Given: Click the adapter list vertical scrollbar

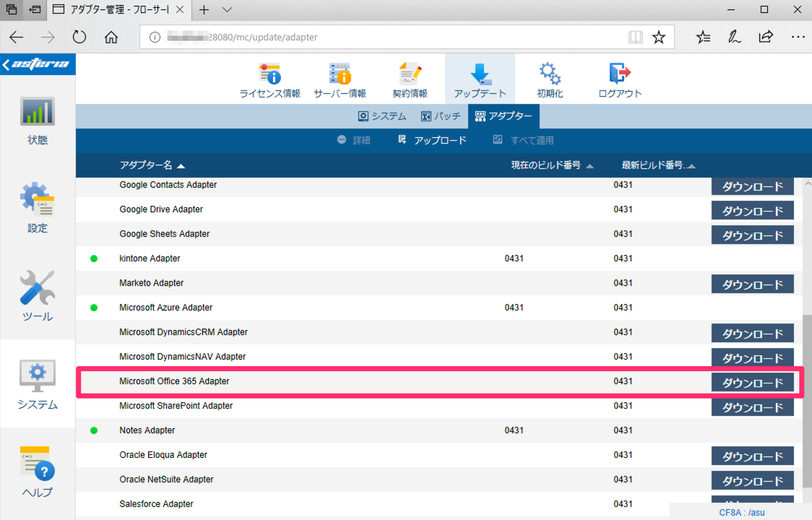Looking at the screenshot, I should click(x=807, y=401).
